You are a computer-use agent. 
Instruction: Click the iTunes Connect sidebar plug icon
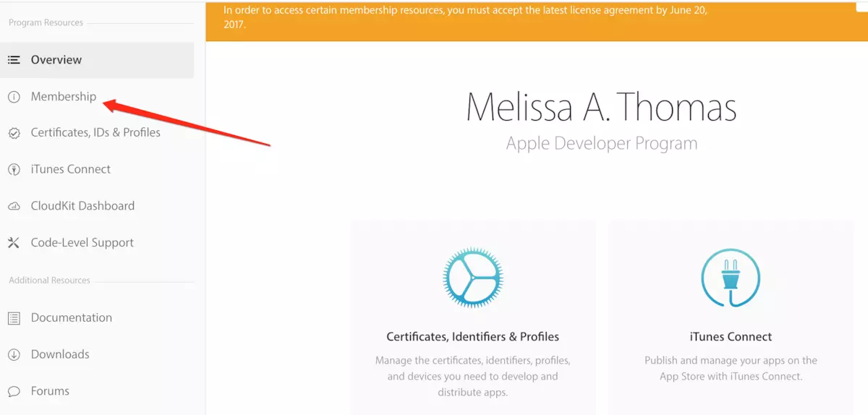14,170
